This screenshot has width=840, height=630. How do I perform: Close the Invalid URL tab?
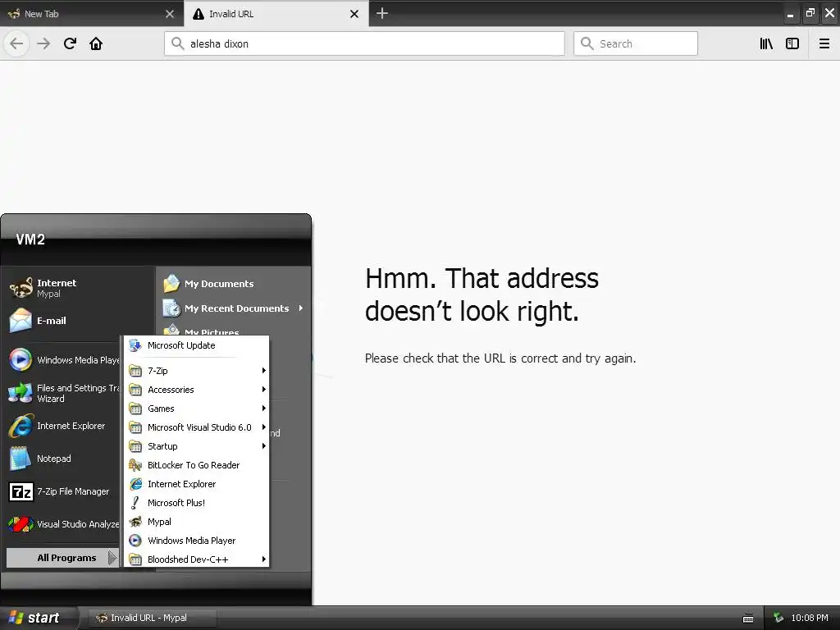click(354, 14)
